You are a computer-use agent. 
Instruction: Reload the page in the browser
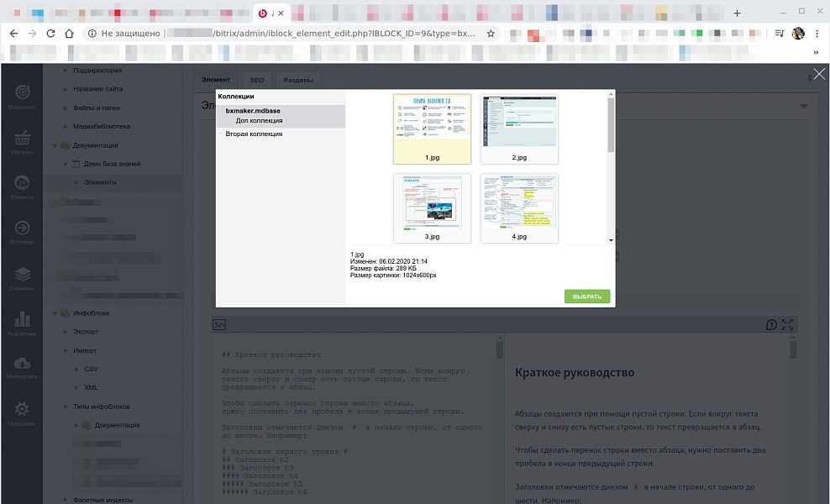pos(50,34)
